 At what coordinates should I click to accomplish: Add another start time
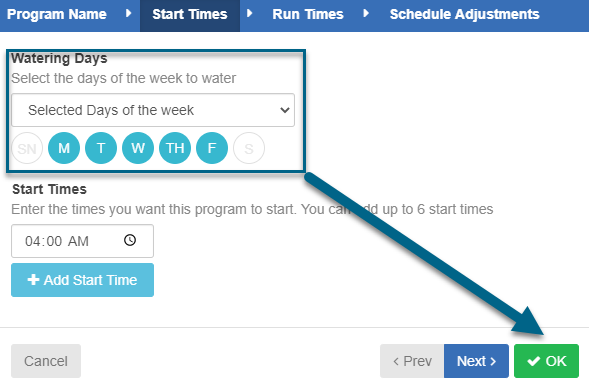tap(82, 280)
